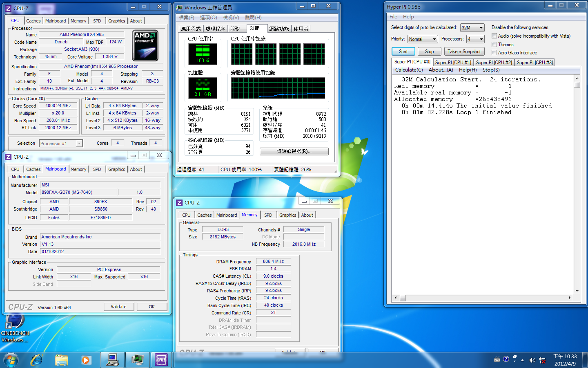Open Task Manager 選項(O) menu
Image resolution: width=588 pixels, height=368 pixels.
(208, 18)
